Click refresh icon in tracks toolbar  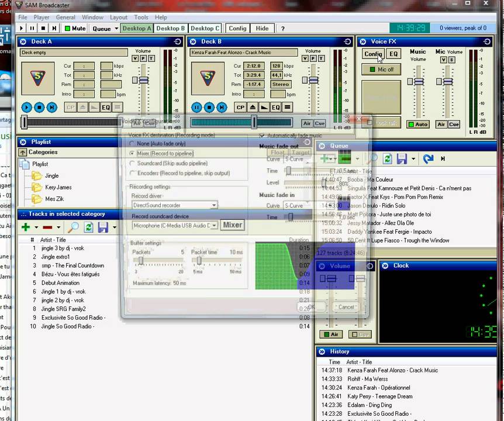89,227
